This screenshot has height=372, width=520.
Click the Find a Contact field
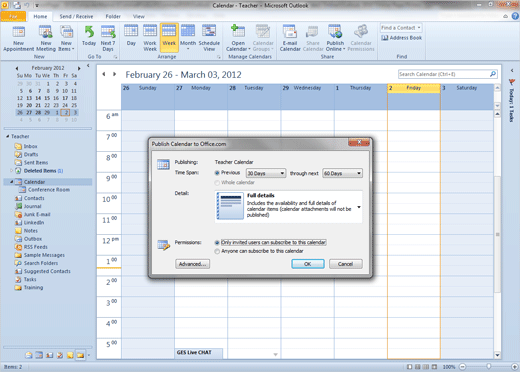(401, 28)
